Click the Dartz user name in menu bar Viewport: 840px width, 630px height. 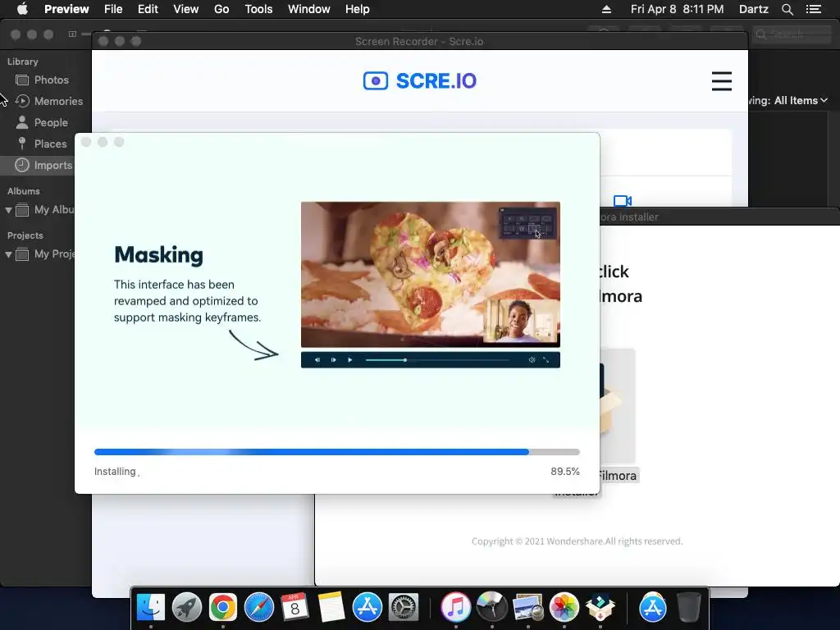(x=754, y=9)
